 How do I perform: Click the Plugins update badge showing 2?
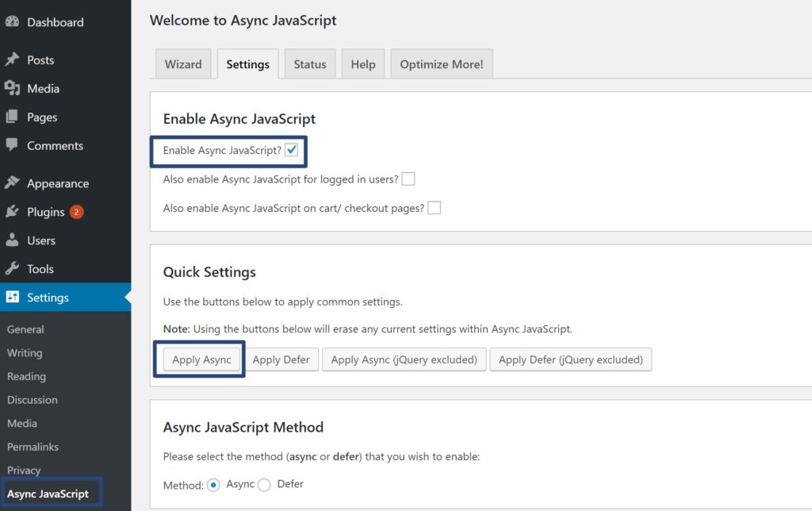pyautogui.click(x=77, y=212)
